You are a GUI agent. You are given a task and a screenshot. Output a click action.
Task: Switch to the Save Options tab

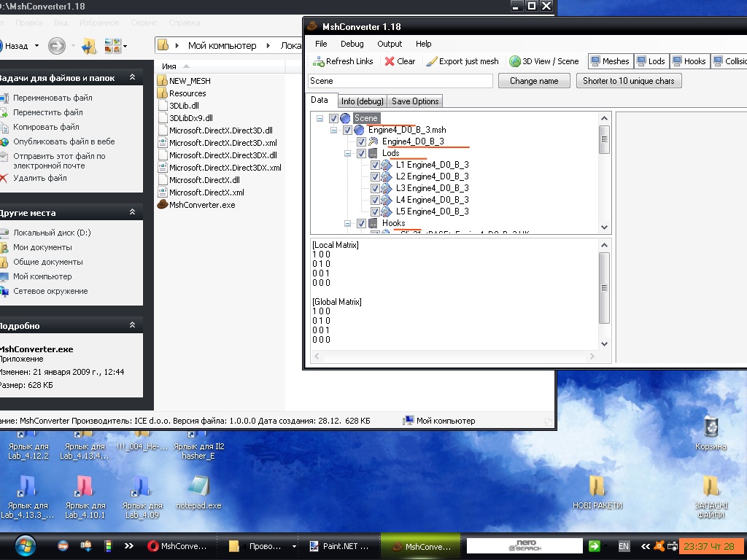click(x=415, y=101)
